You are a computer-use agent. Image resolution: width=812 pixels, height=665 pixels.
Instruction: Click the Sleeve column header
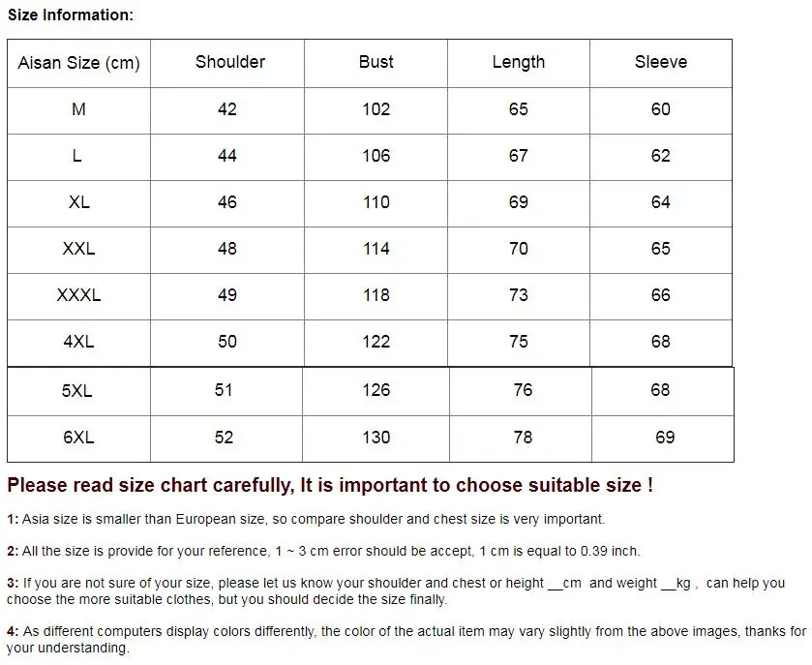point(660,62)
